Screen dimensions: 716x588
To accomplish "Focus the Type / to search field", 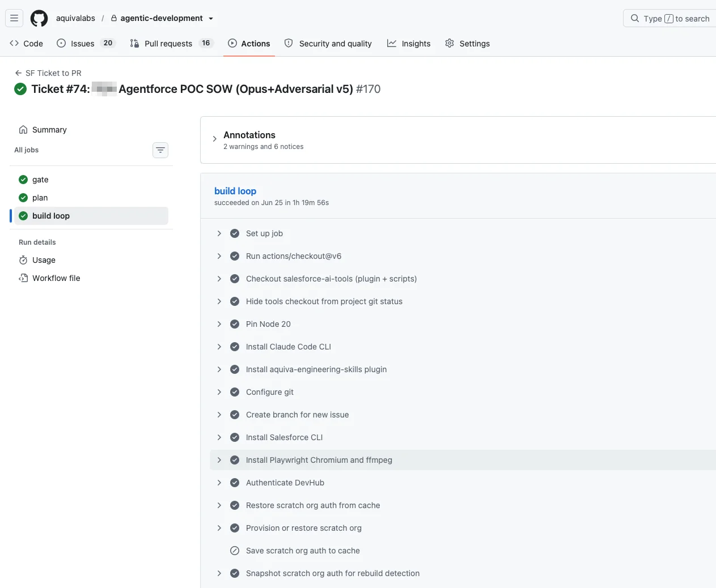I will 670,18.
